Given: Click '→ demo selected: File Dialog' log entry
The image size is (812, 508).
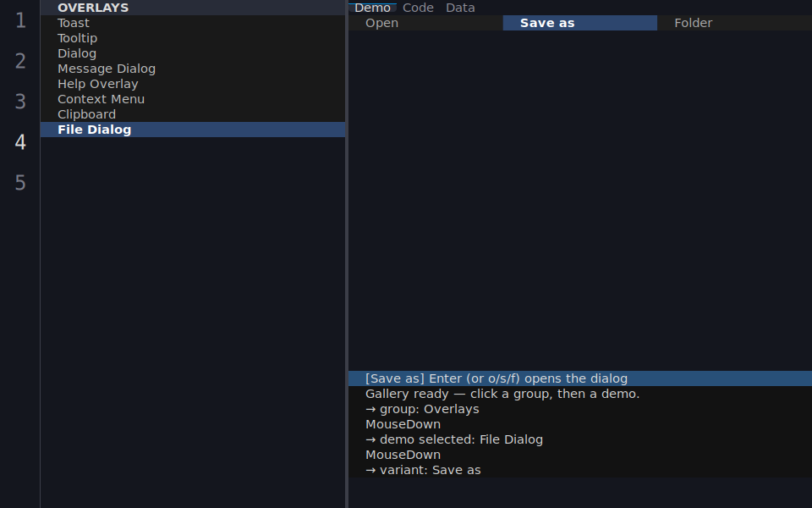Looking at the screenshot, I should click(580, 439).
